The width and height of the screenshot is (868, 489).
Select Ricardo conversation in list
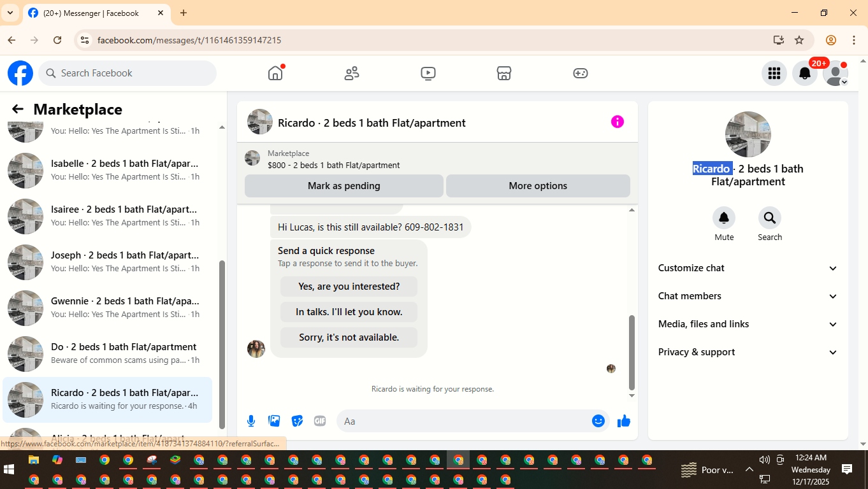pos(108,400)
